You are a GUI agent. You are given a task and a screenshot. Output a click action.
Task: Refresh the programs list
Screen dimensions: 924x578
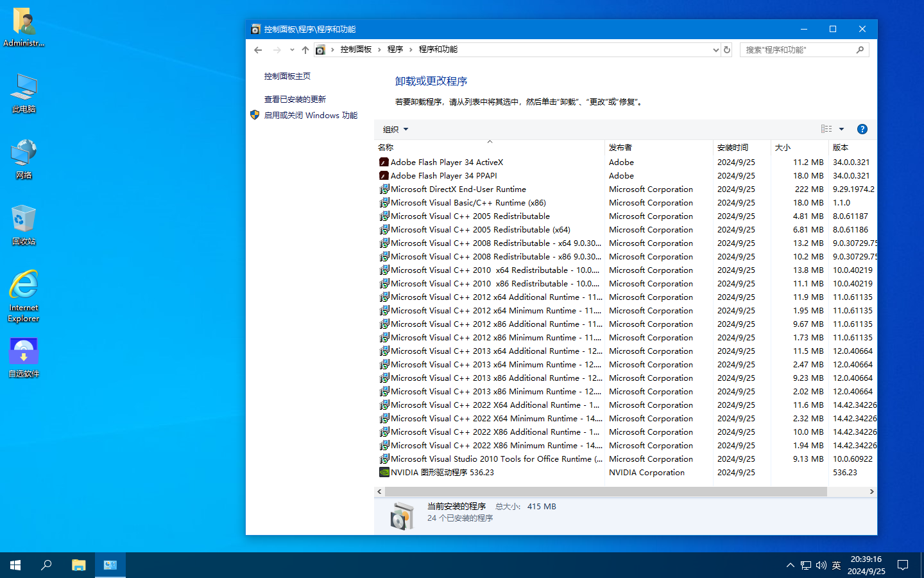click(727, 49)
